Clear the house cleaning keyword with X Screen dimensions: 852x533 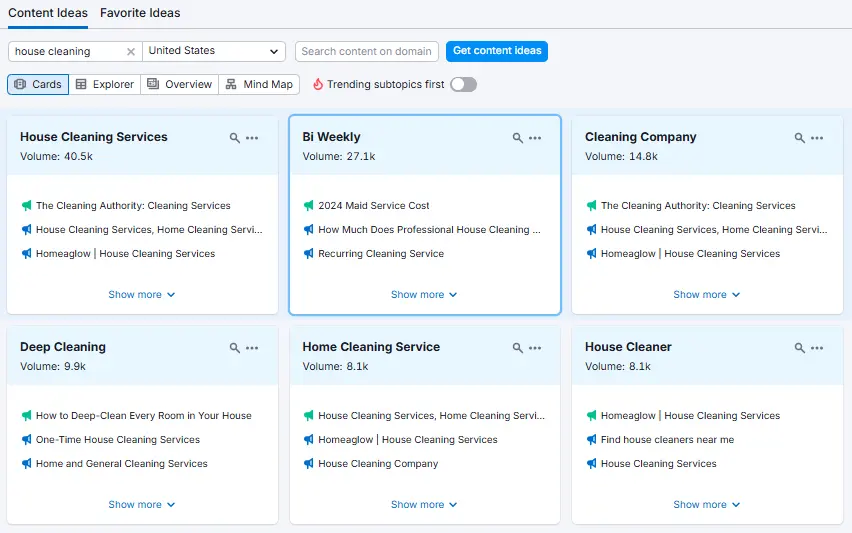click(x=131, y=52)
